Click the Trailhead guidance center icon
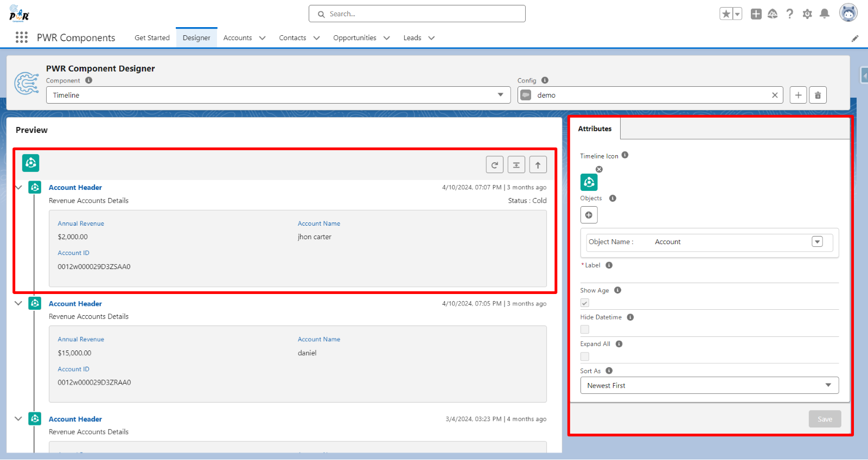Screen dimensions: 868x460 (x=773, y=14)
